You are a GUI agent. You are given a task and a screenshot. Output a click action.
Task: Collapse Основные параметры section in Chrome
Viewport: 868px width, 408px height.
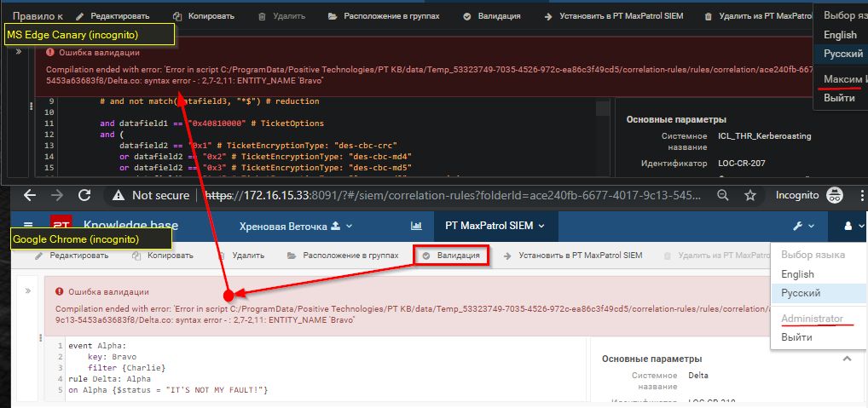(x=847, y=359)
